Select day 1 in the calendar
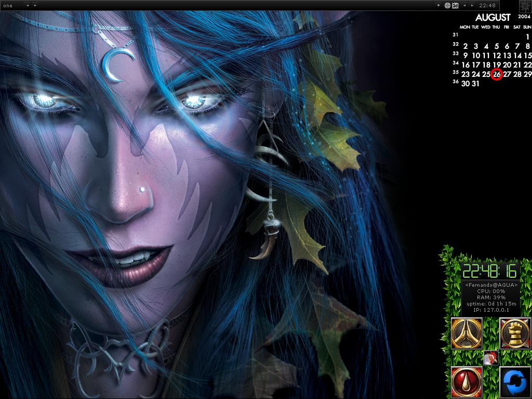Screen dimensions: 532x399 point(528,37)
